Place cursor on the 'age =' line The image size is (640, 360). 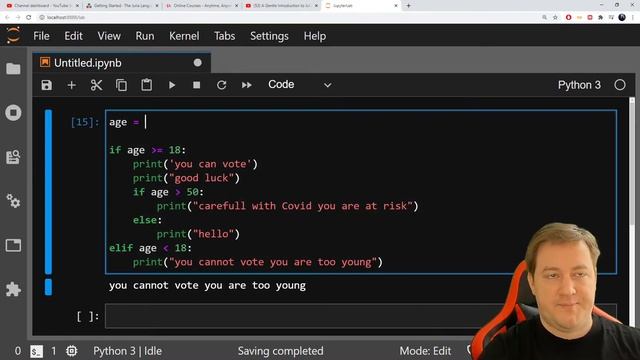pos(127,122)
